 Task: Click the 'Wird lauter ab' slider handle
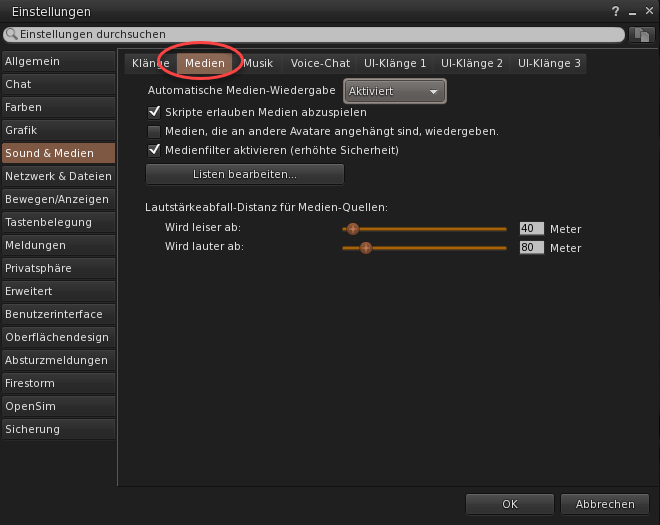tap(365, 248)
